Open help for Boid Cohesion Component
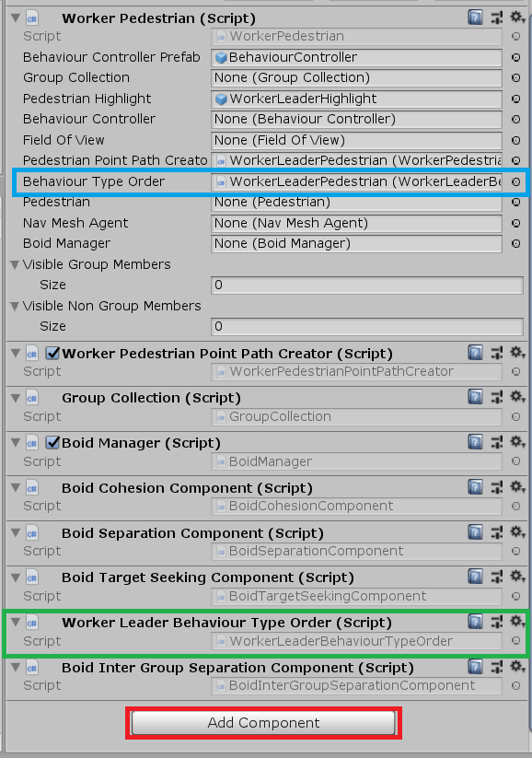 (x=475, y=487)
